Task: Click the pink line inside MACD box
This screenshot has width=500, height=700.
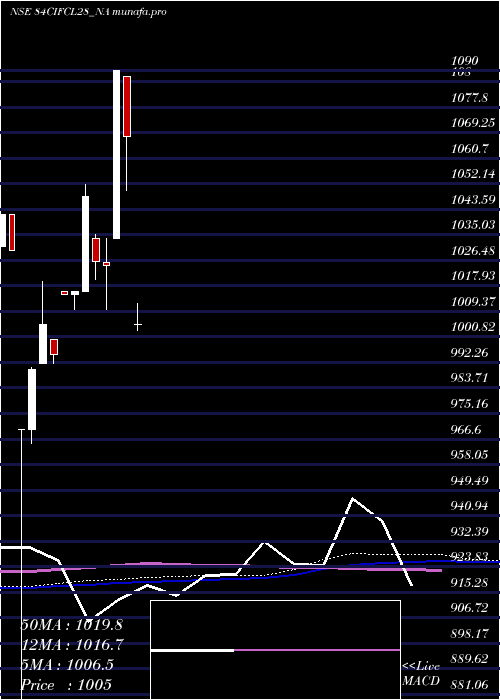Action: (x=317, y=650)
